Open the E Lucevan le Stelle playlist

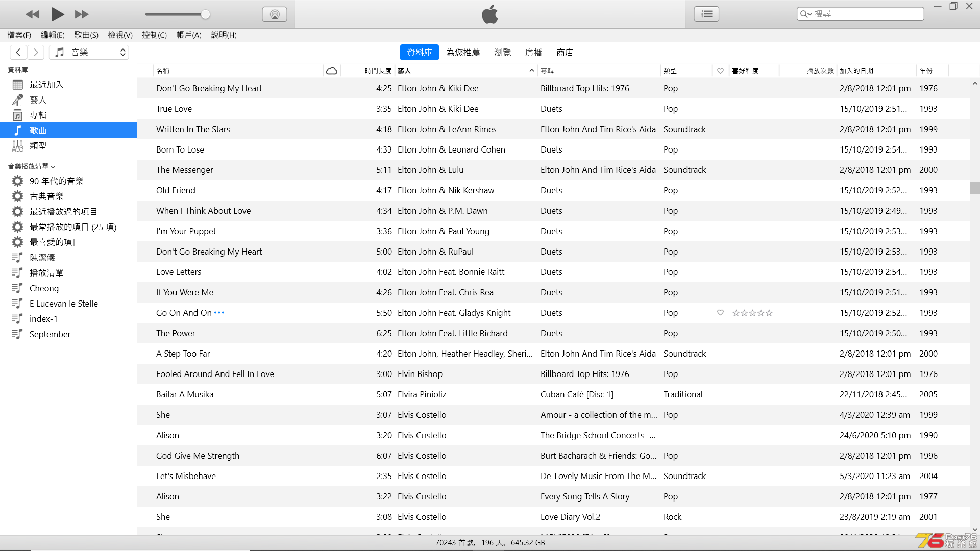tap(68, 304)
